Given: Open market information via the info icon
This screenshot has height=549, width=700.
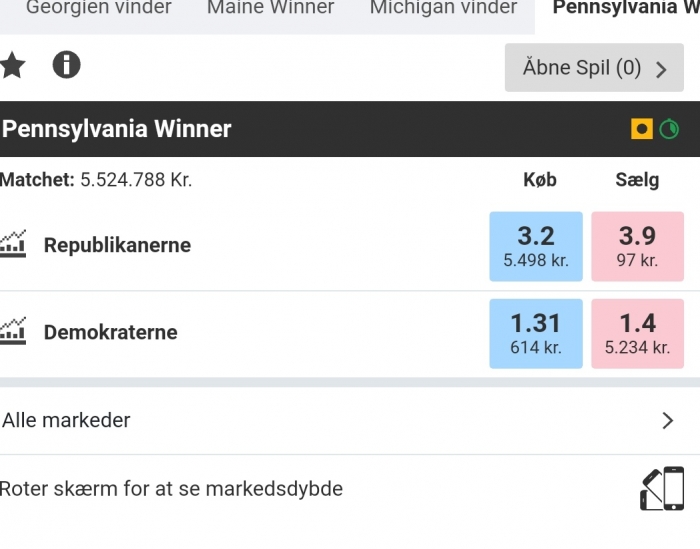Looking at the screenshot, I should (67, 65).
